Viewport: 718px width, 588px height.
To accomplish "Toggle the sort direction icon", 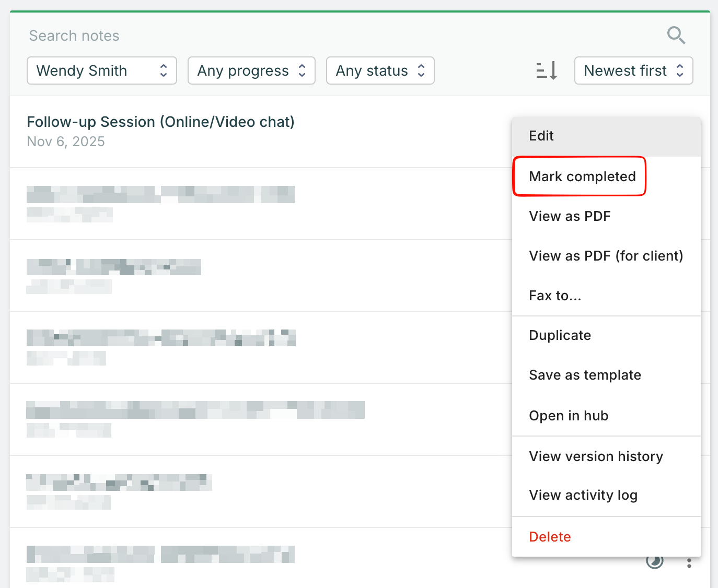I will tap(547, 70).
